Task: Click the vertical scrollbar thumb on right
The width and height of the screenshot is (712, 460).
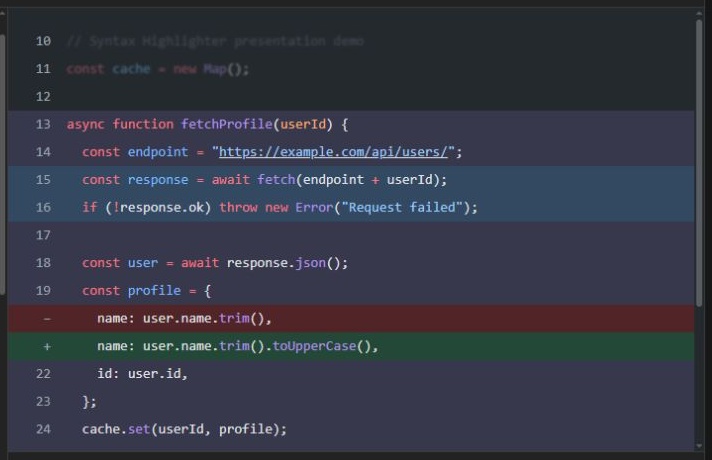Action: [699, 162]
